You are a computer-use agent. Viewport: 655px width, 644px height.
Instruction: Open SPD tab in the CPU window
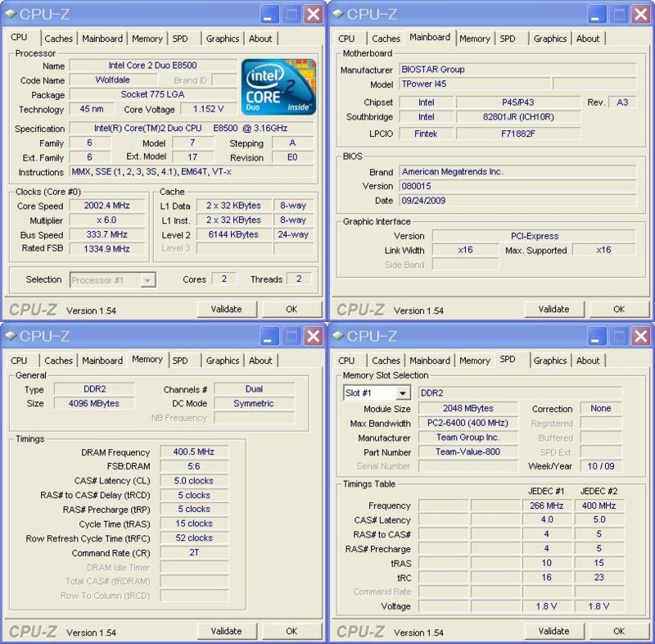click(180, 39)
